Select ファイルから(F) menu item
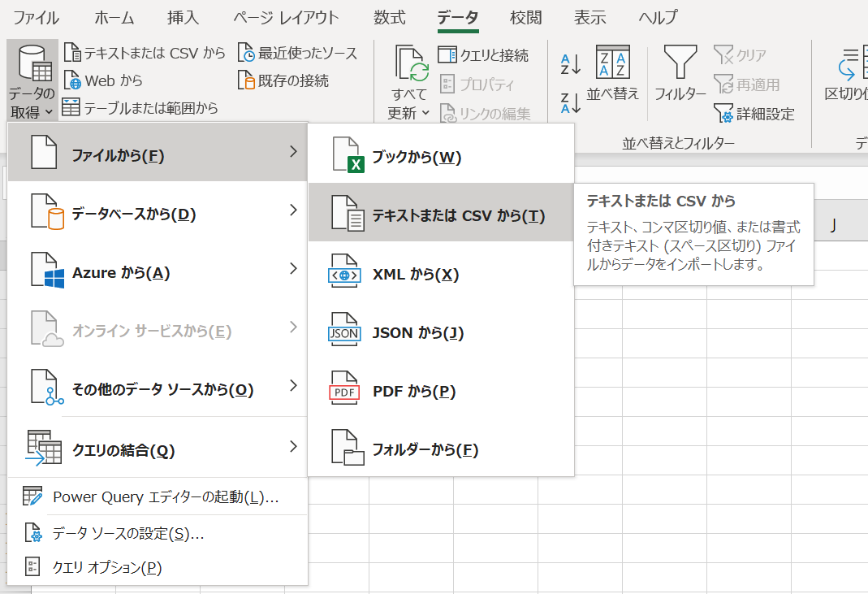The image size is (868, 594). 158,153
